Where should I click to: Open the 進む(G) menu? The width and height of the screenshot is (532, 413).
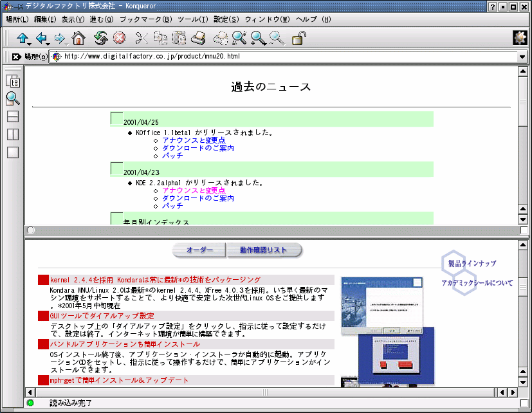[x=102, y=19]
